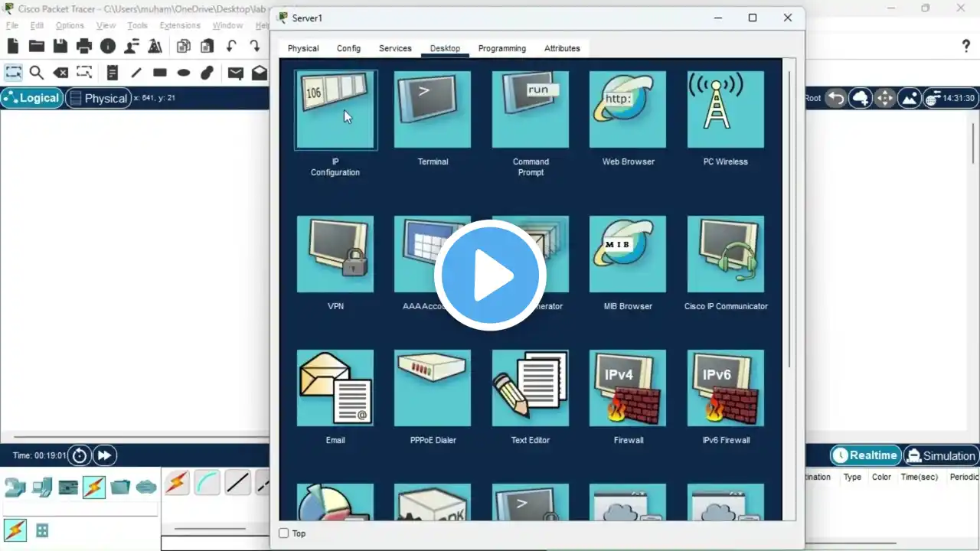This screenshot has width=980, height=551.
Task: Save the network with the floppy icon
Action: [60, 46]
